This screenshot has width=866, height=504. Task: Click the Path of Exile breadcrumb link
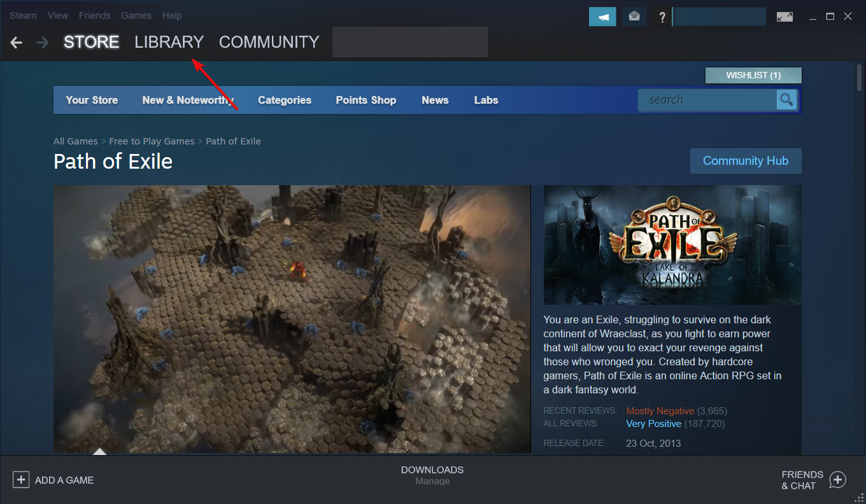[233, 141]
